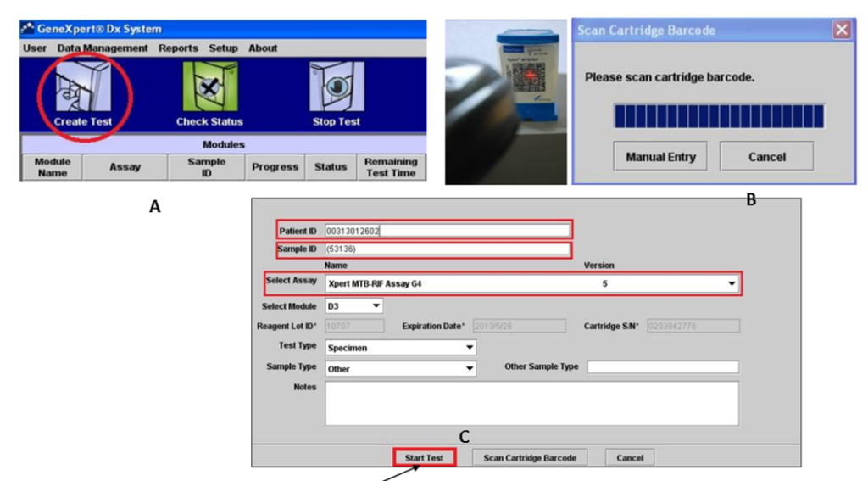Expand the Test Type Specimen dropdown

[470, 348]
